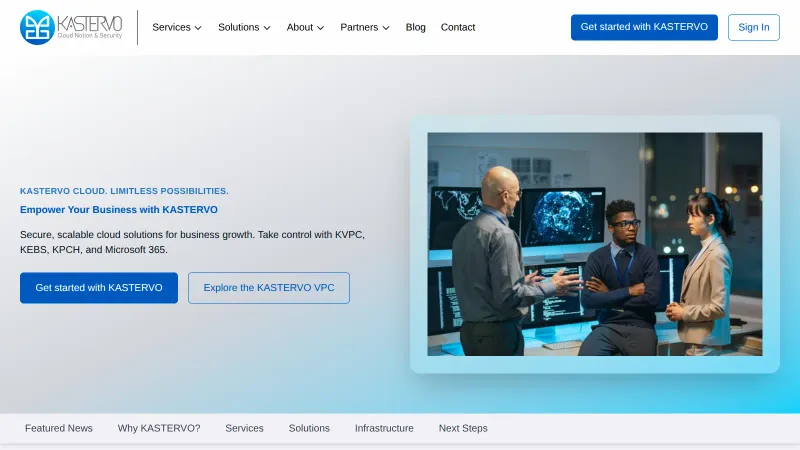Screen dimensions: 800x450
Task: Open the Contact page link
Action: pos(458,27)
